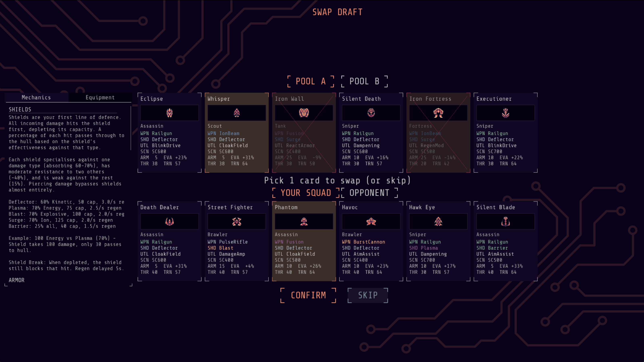
Task: Click the Iron Fortress ship icon
Action: [x=438, y=113]
